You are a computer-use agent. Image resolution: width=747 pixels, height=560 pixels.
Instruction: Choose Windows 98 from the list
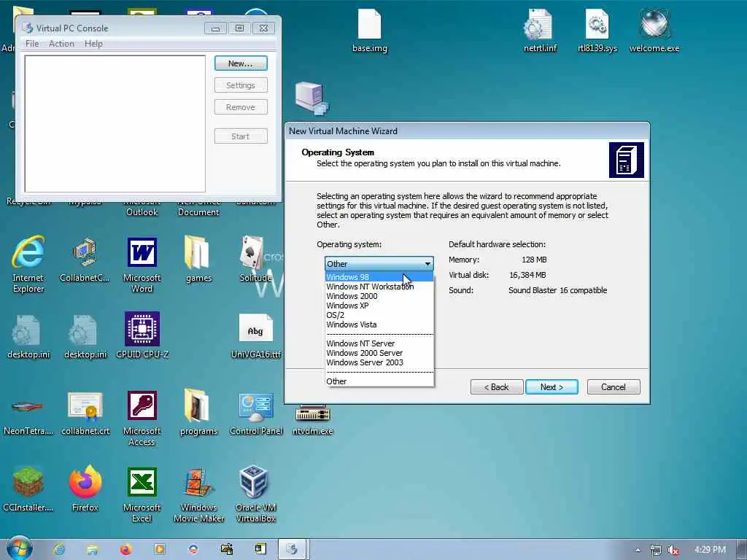coord(379,277)
